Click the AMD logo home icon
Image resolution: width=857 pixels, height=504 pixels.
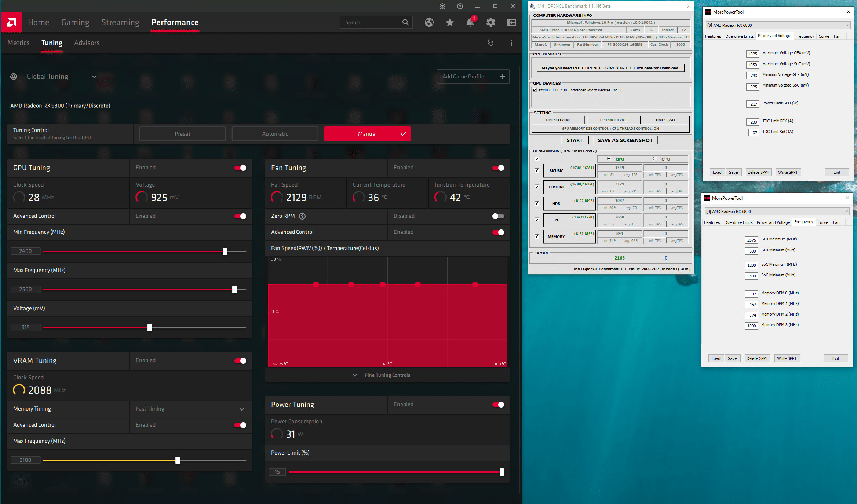[x=12, y=22]
